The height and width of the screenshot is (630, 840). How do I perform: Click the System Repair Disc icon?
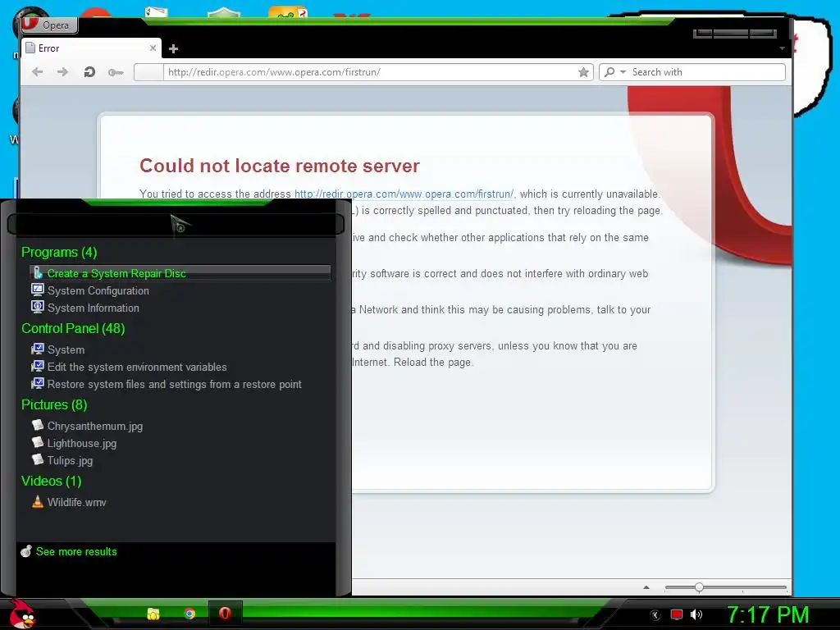pyautogui.click(x=38, y=272)
